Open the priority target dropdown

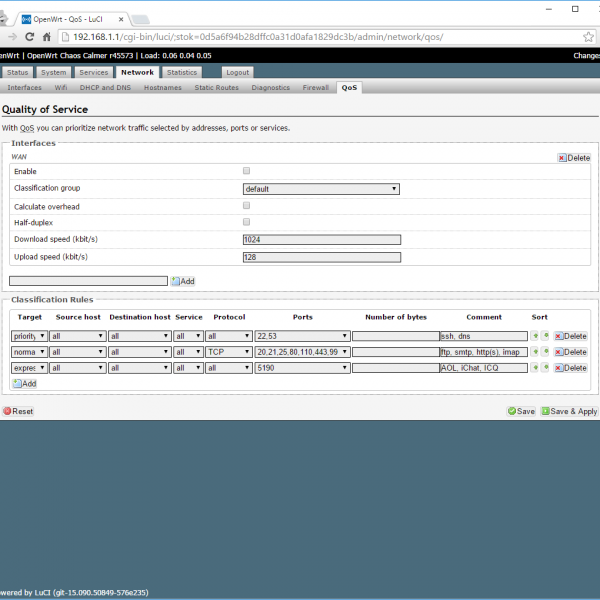(x=29, y=337)
